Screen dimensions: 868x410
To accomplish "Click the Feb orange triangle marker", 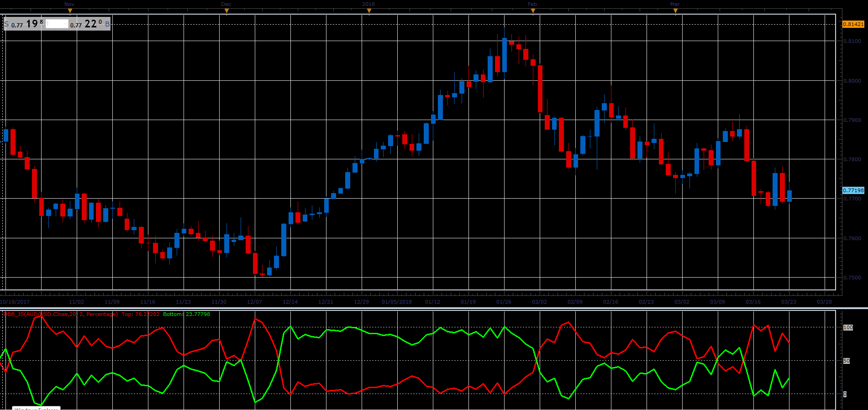I will [533, 11].
